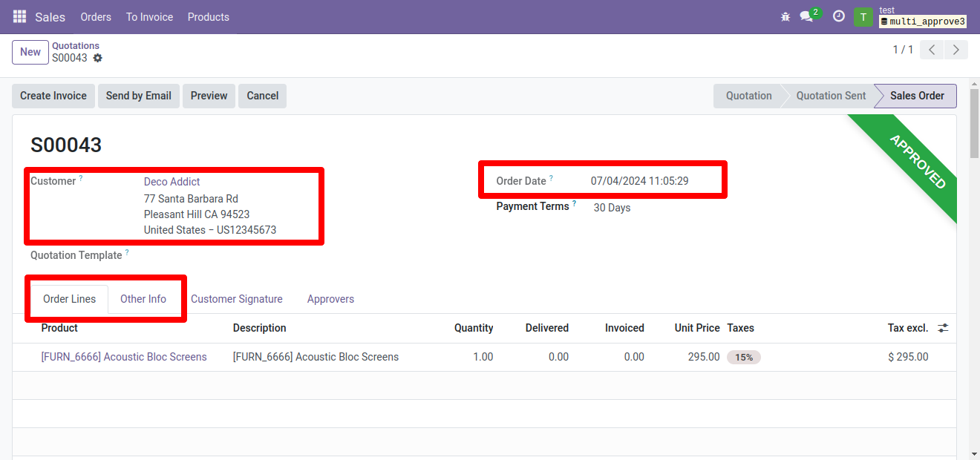Open the Sales app home
The width and height of the screenshot is (980, 460).
pos(50,17)
